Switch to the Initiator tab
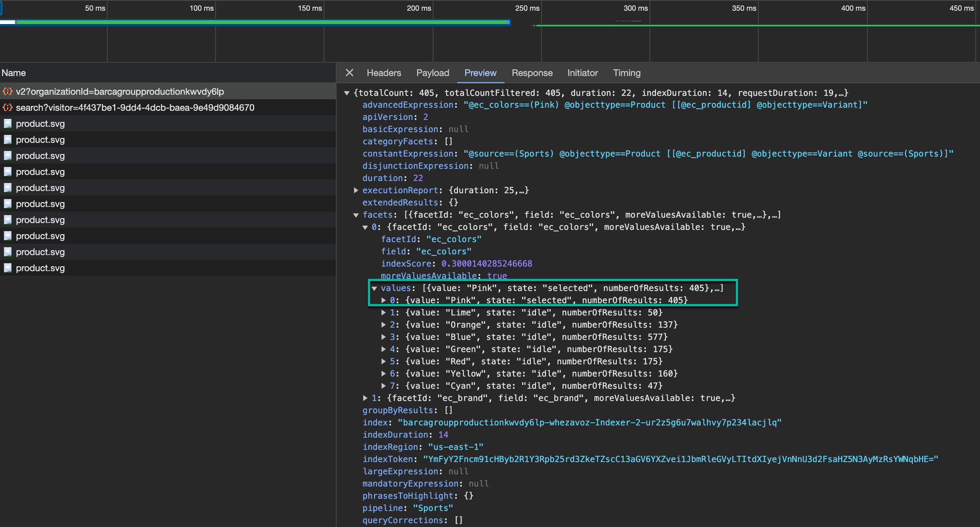This screenshot has width=980, height=527. click(x=582, y=73)
